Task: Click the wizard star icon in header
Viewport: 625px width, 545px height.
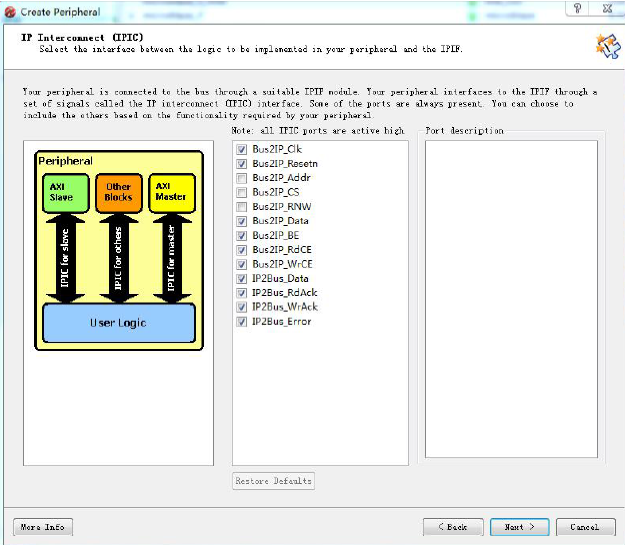Action: tap(603, 44)
